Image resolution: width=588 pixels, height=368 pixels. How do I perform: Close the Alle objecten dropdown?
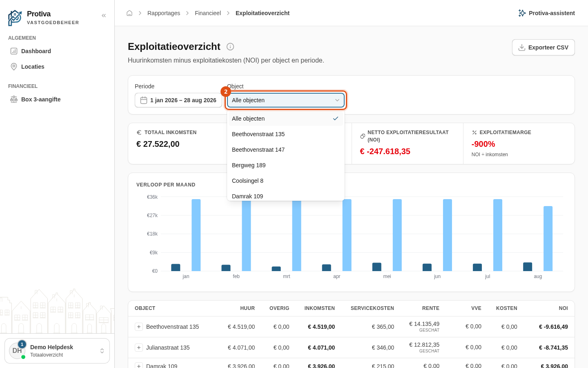(286, 100)
